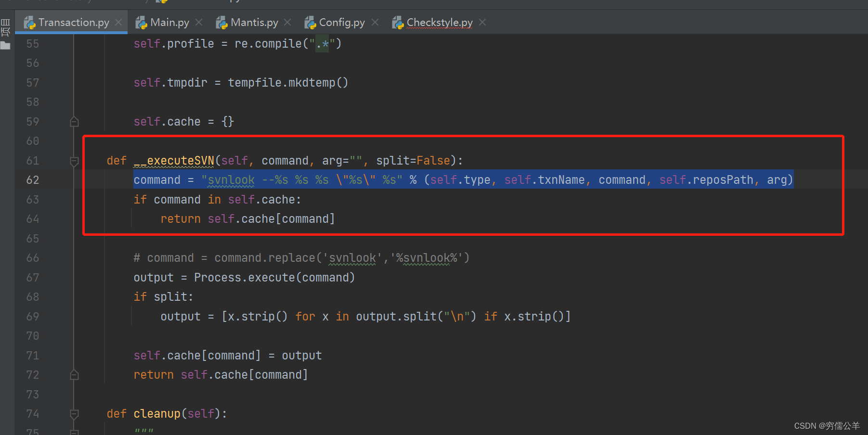Click the commented command.replace line 66
Image resolution: width=868 pixels, height=435 pixels.
coord(301,258)
